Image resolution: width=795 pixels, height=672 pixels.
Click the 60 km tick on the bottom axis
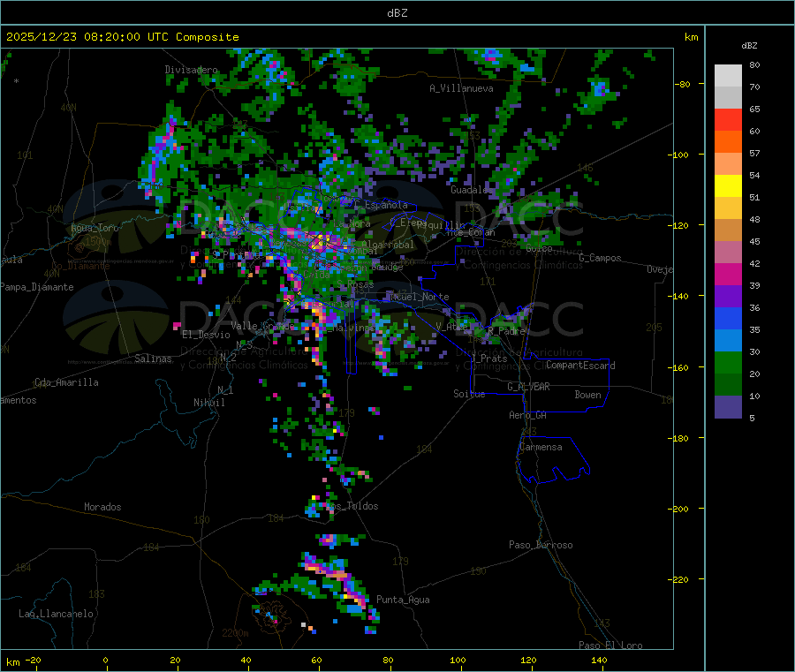pyautogui.click(x=316, y=660)
